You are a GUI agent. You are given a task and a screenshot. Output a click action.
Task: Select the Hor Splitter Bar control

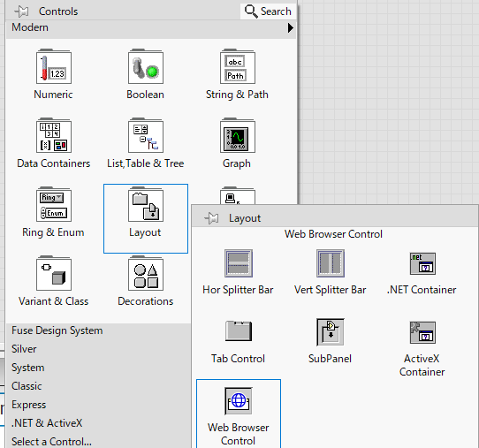click(x=239, y=263)
